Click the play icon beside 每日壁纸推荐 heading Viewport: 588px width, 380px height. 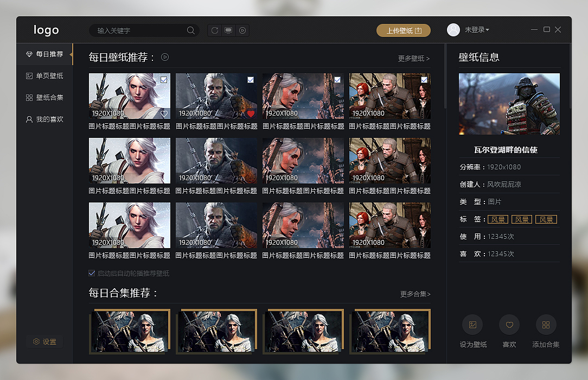tap(164, 56)
